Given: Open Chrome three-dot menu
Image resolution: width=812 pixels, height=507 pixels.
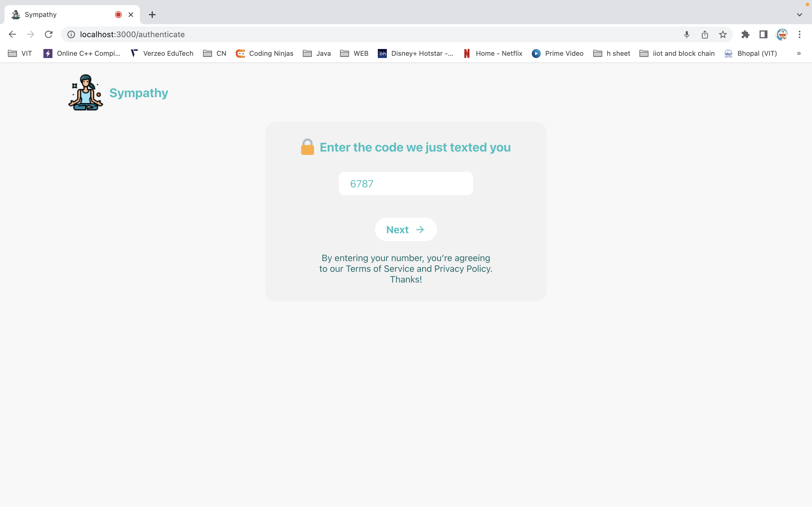Looking at the screenshot, I should [800, 35].
